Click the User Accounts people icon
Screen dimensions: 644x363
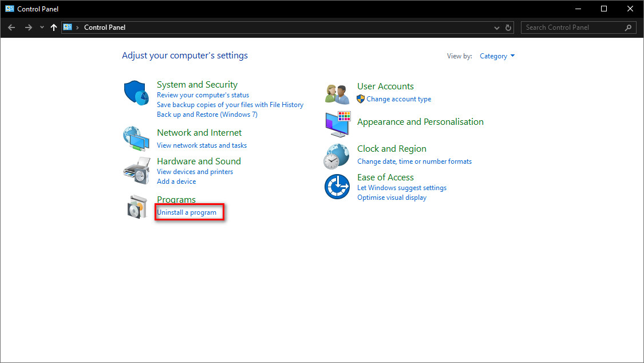(337, 93)
